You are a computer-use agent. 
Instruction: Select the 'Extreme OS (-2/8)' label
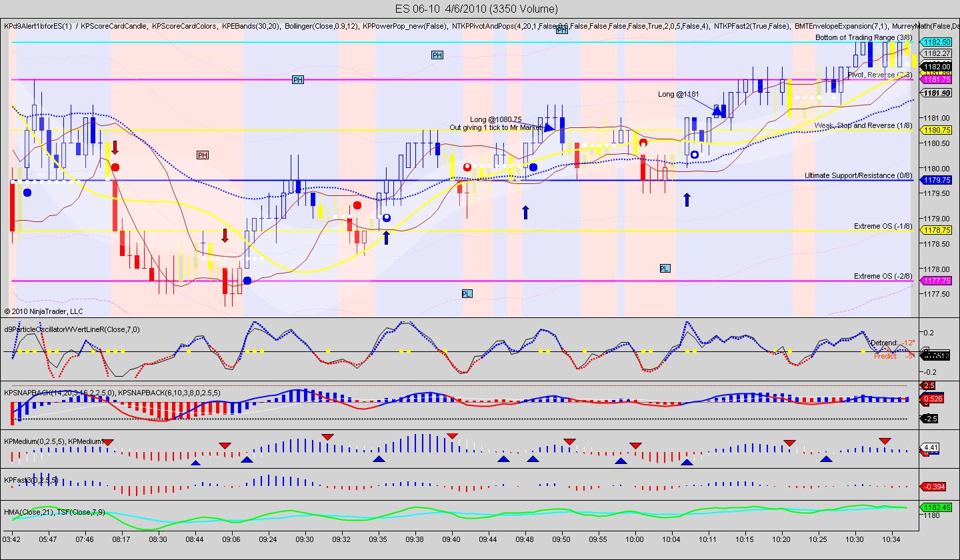883,276
